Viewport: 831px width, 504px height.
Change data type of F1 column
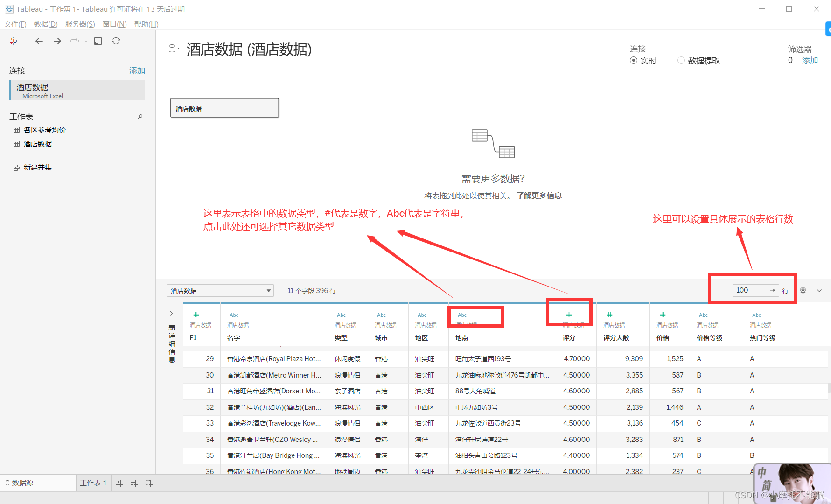click(x=196, y=315)
